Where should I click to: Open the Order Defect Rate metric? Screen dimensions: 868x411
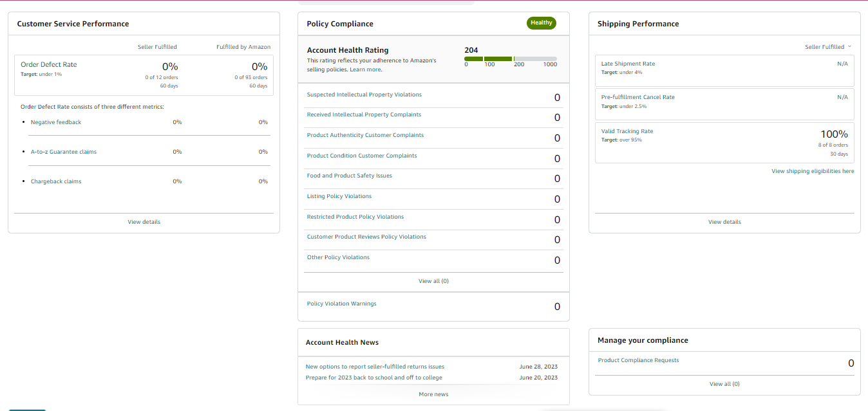pos(49,64)
